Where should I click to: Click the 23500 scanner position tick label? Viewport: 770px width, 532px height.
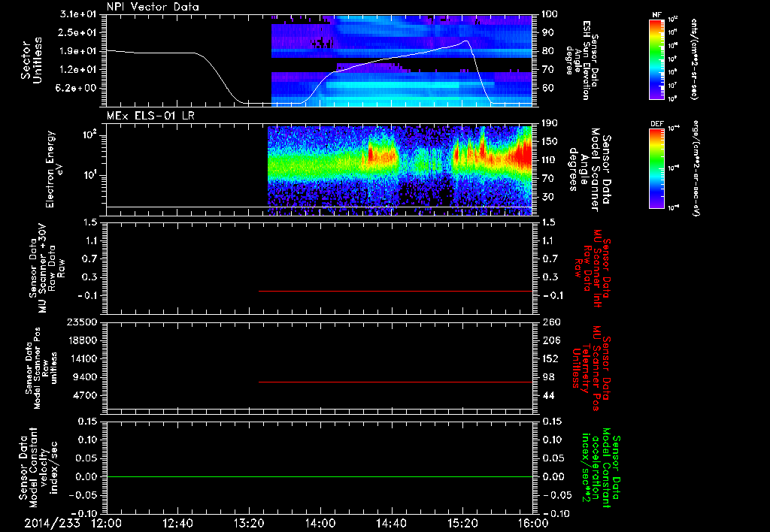83,322
